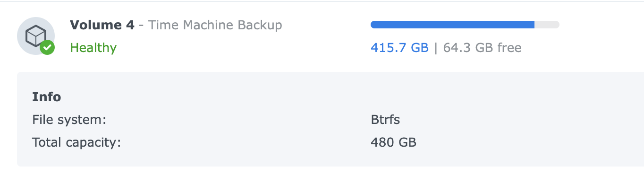Click the Info section heading

pyautogui.click(x=46, y=97)
